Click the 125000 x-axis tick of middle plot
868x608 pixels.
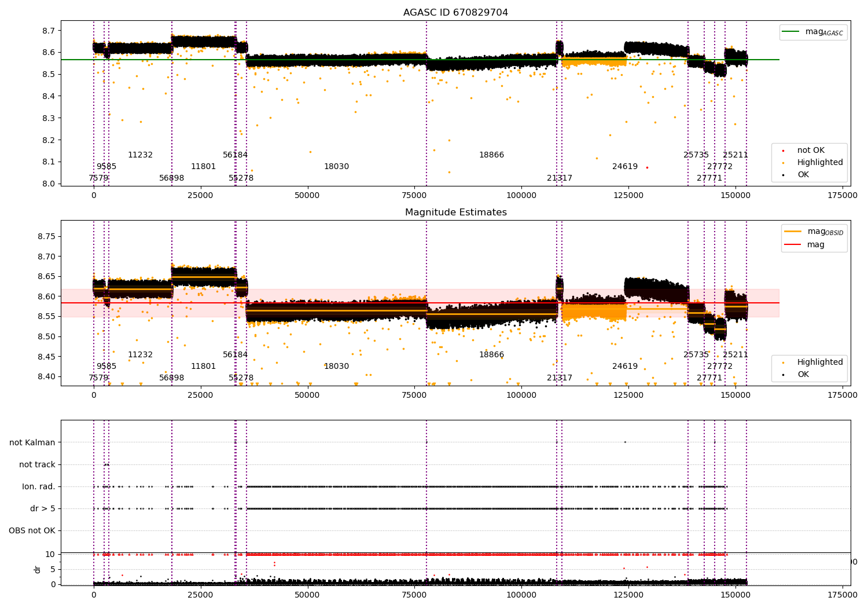pyautogui.click(x=628, y=395)
